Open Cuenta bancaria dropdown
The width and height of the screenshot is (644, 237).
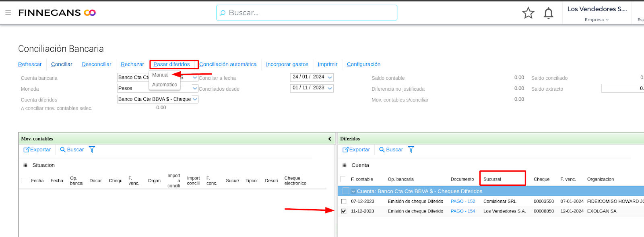(195, 77)
